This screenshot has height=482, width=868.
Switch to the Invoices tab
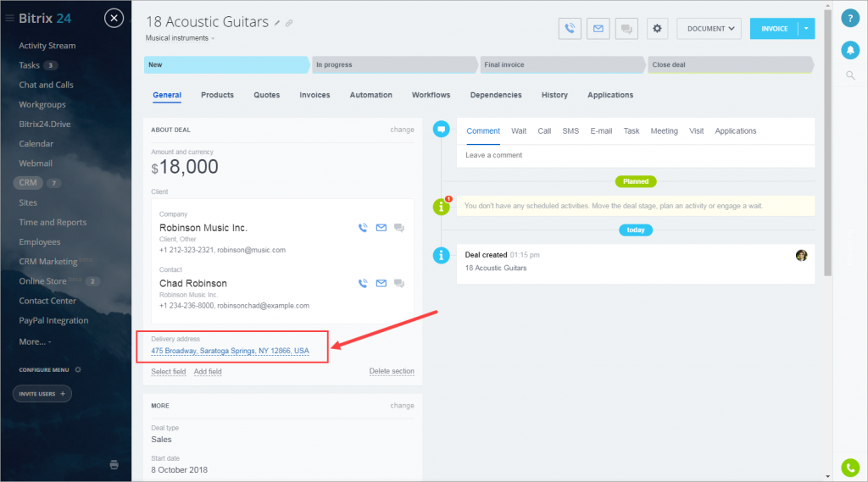tap(314, 95)
